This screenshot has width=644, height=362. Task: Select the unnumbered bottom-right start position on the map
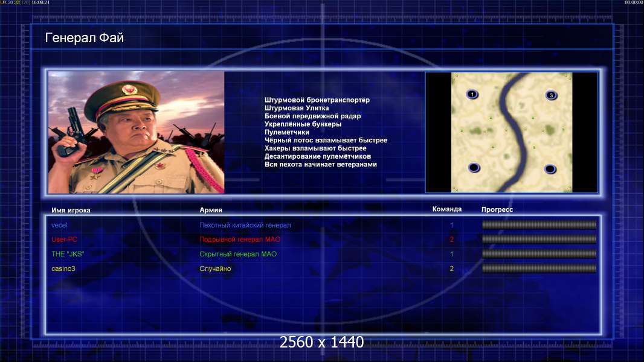point(550,169)
